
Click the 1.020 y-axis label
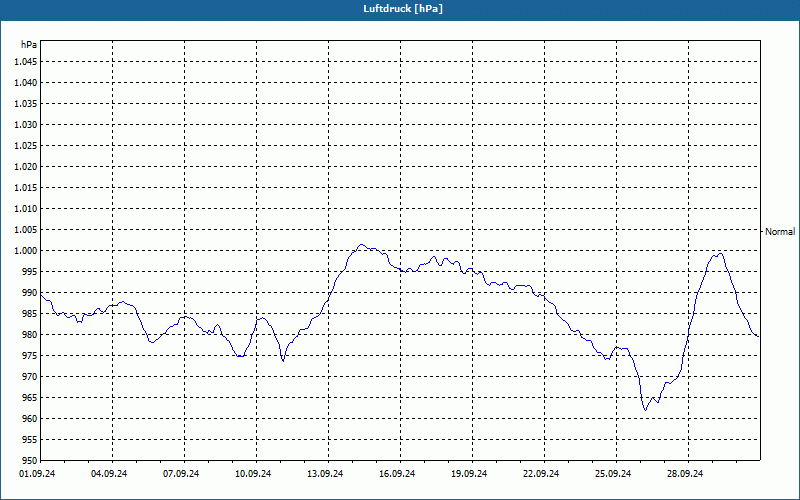27,166
